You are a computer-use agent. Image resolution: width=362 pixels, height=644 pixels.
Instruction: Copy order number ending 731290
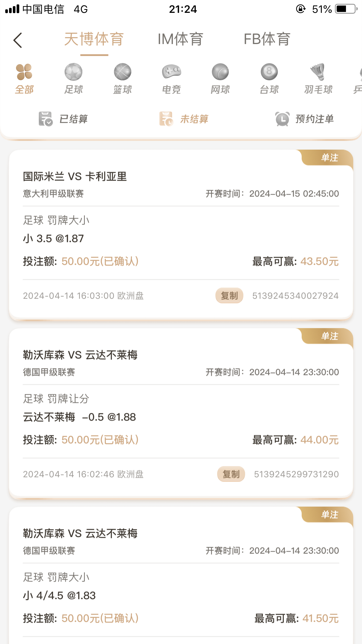coord(231,474)
